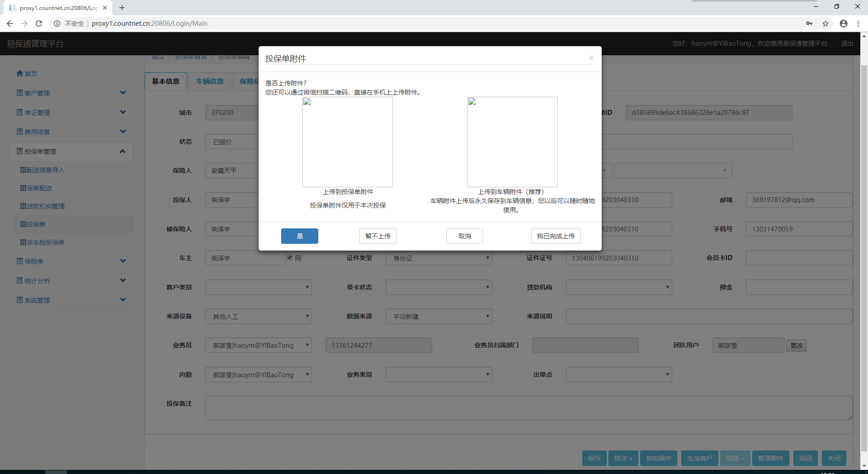The image size is (868, 474).
Task: Switch to the 基本信息 tab
Action: click(165, 81)
